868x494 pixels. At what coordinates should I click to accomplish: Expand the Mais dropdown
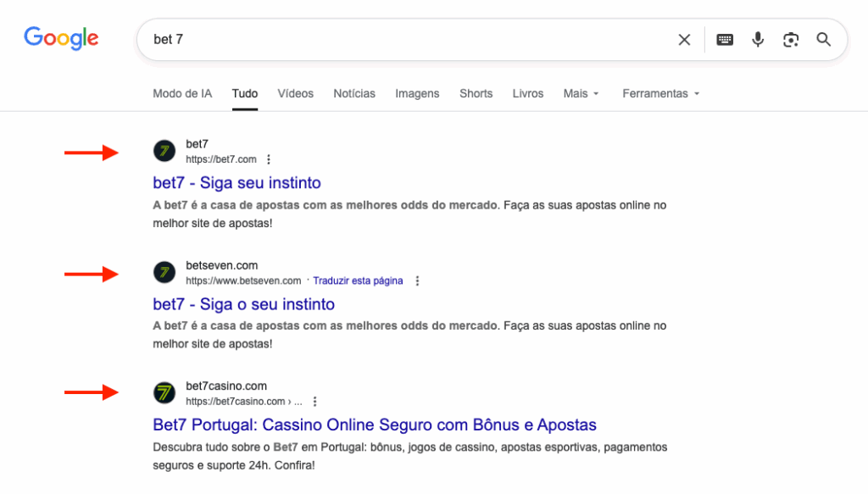pos(581,93)
